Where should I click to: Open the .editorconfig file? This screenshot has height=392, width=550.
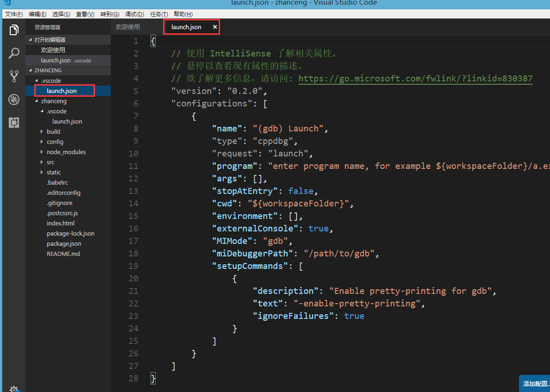[69, 193]
